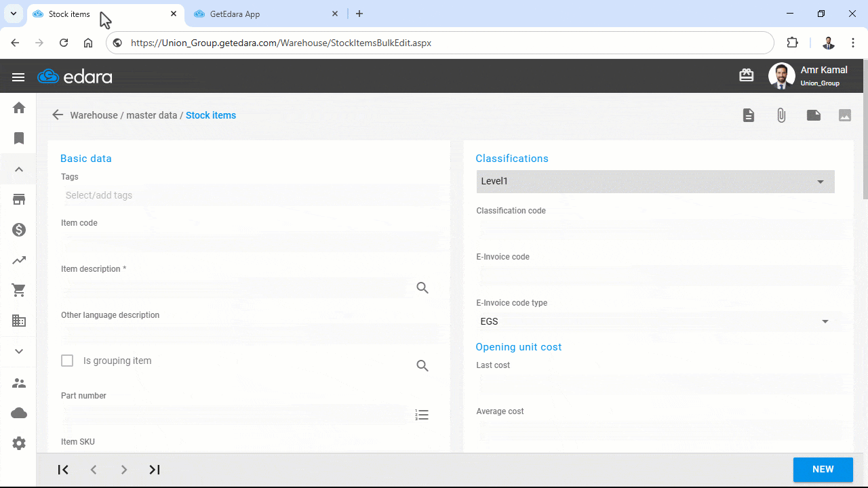Open the Level1 classification dropdown

[655, 182]
